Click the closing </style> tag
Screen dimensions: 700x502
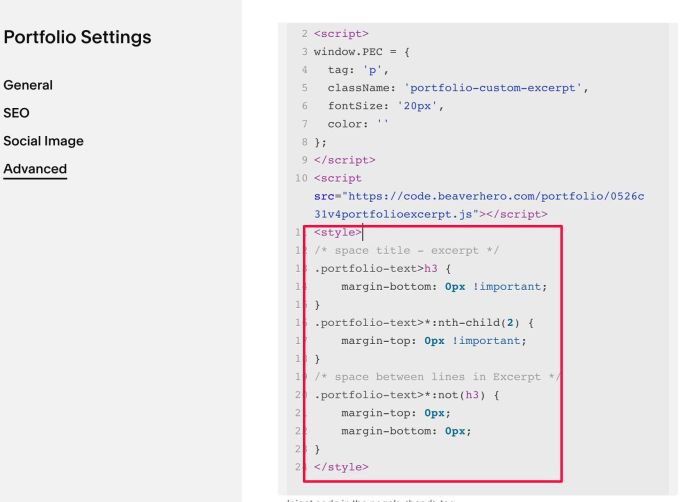341,467
